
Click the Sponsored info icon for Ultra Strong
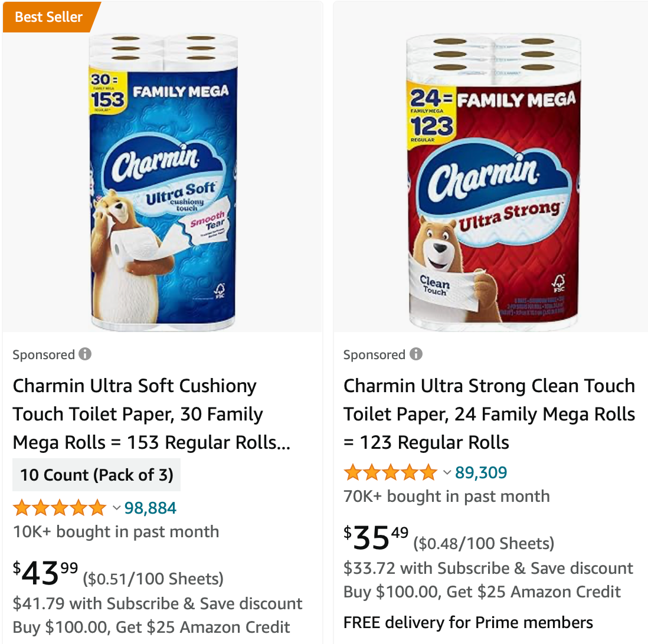pyautogui.click(x=416, y=354)
